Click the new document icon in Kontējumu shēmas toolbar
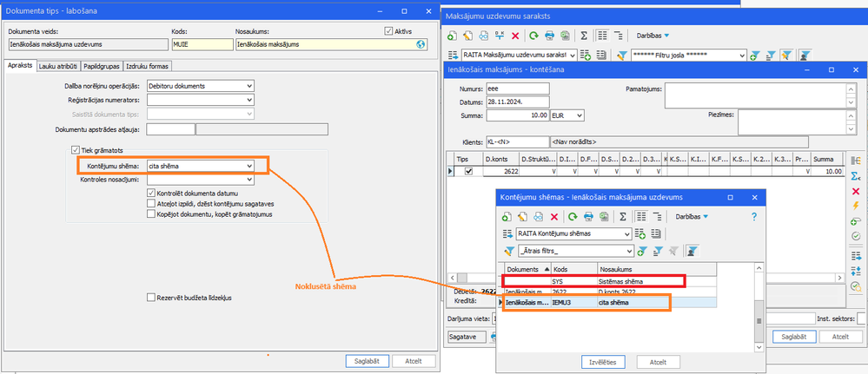This screenshot has width=868, height=374. [507, 216]
